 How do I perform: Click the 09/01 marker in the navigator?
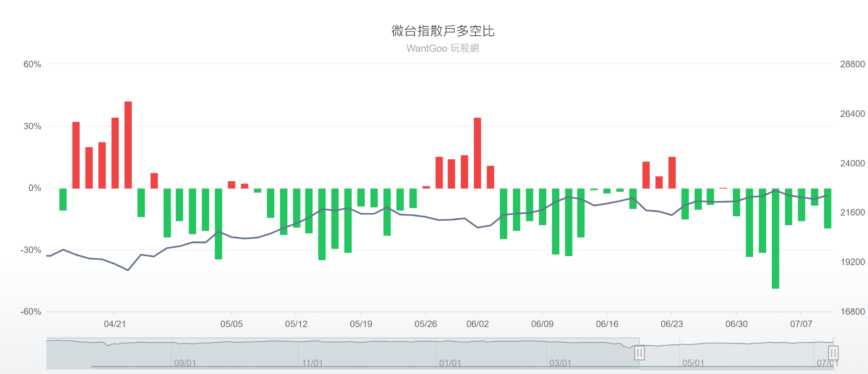click(x=185, y=363)
